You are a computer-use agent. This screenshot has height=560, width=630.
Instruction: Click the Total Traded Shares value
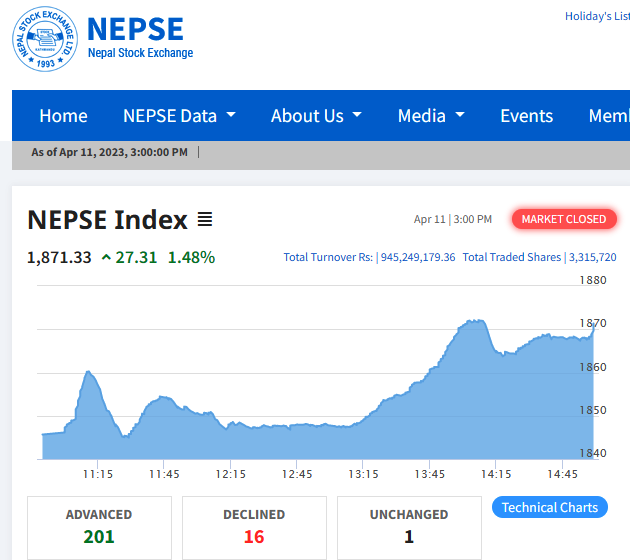coord(593,257)
